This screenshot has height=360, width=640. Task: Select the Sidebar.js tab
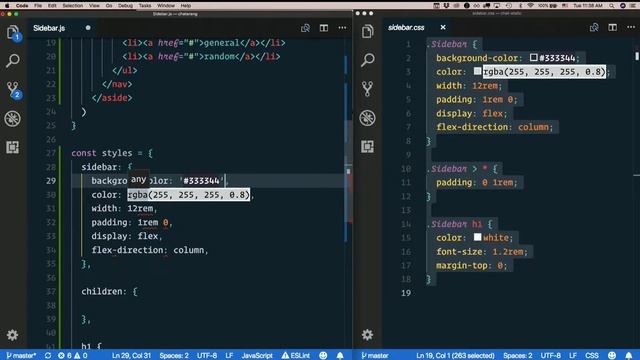click(49, 28)
